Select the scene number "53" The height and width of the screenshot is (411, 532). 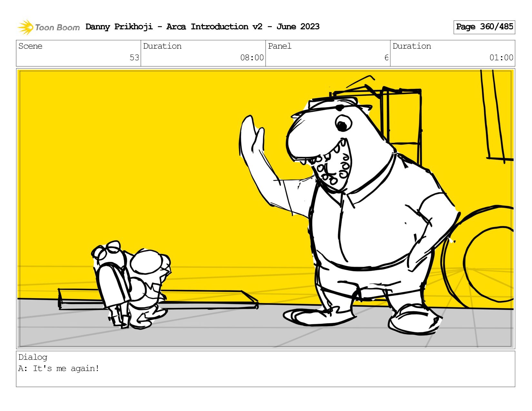[x=134, y=58]
